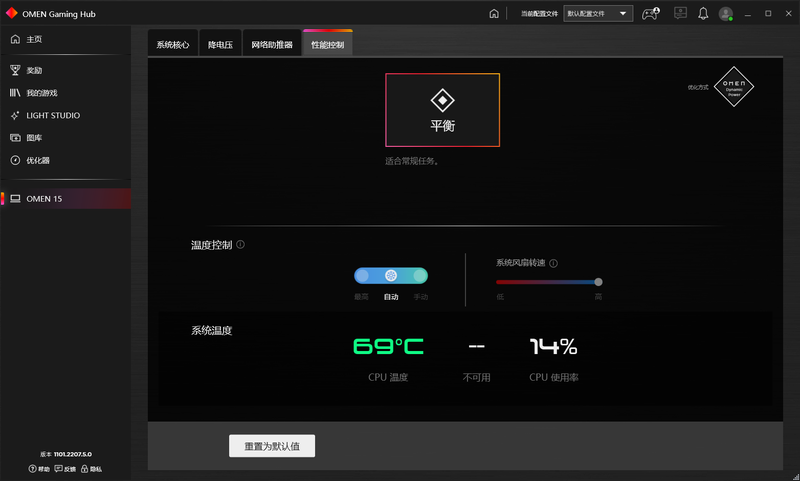Screen dimensions: 800x481
Task: Switch to the 网络助推器 tab
Action: point(272,45)
